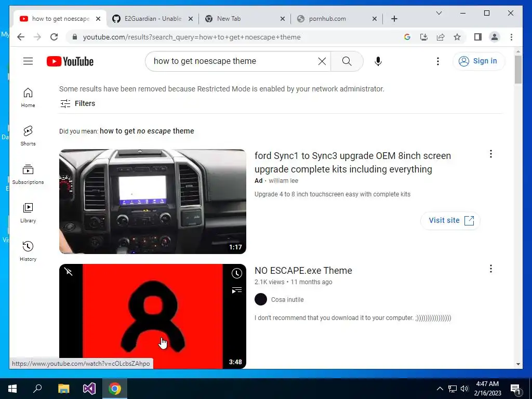Image resolution: width=532 pixels, height=399 pixels.
Task: Click 'how to get no escape theme' suggestion
Action: [x=147, y=131]
